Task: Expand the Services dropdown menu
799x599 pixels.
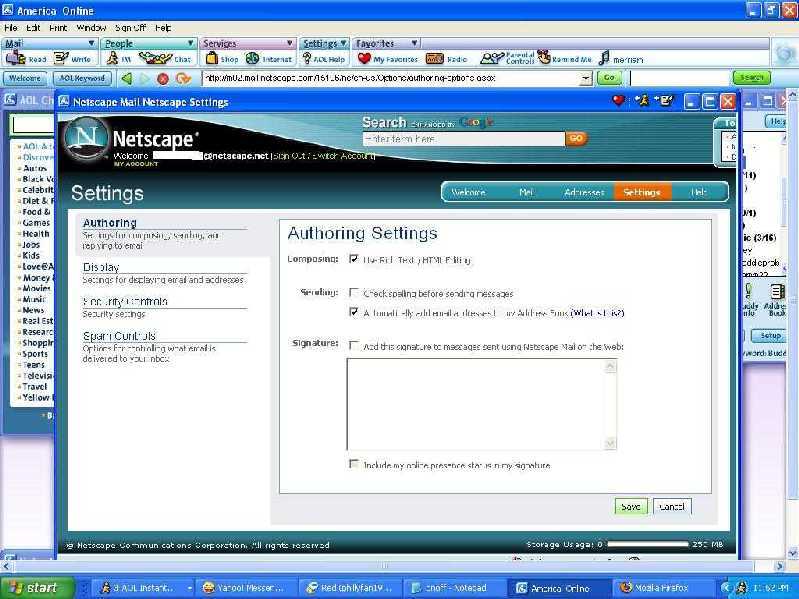Action: tap(289, 43)
